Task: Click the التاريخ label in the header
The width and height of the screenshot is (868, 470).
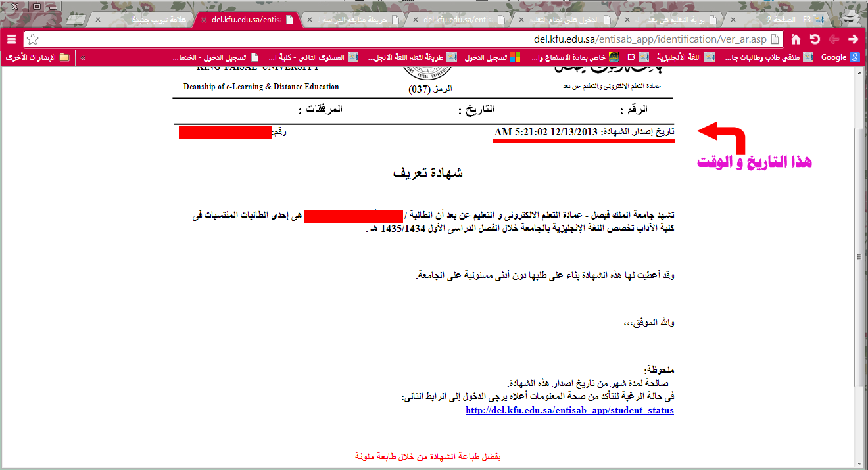Action: pos(477,109)
